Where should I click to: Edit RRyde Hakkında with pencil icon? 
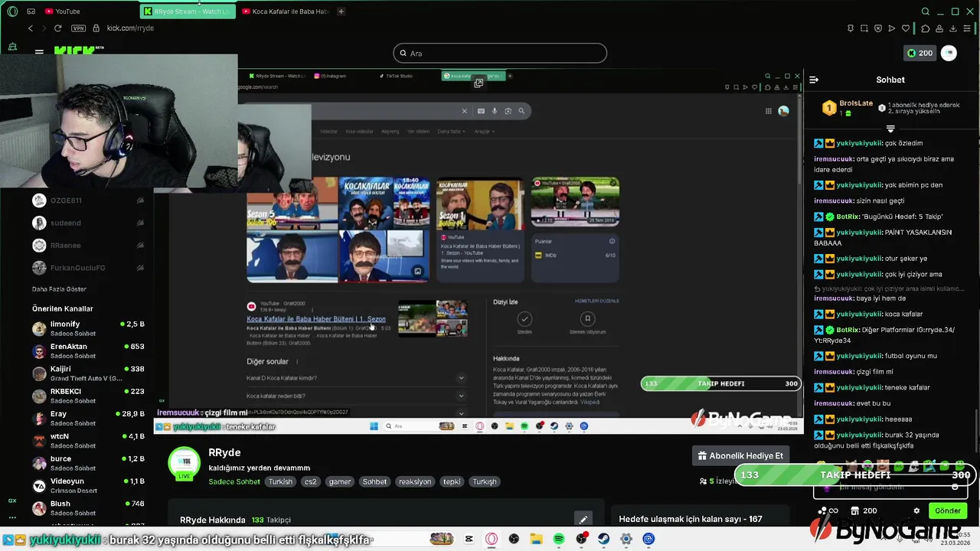pos(583,520)
